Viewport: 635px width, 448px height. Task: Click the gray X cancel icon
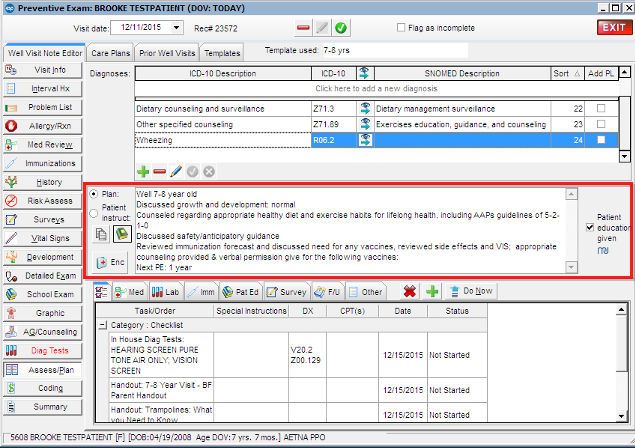(209, 172)
